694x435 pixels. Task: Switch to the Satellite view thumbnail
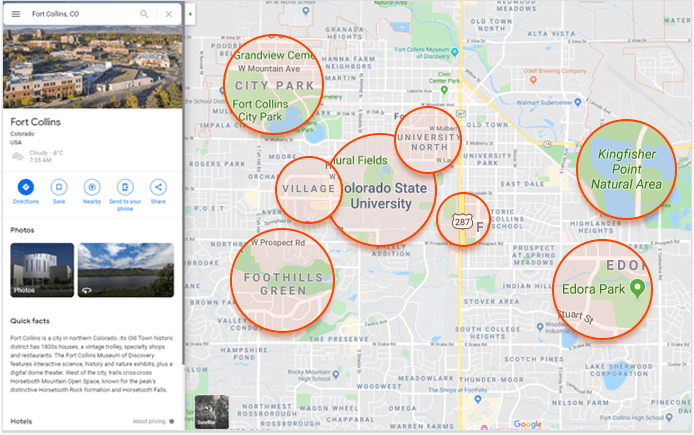tap(212, 412)
